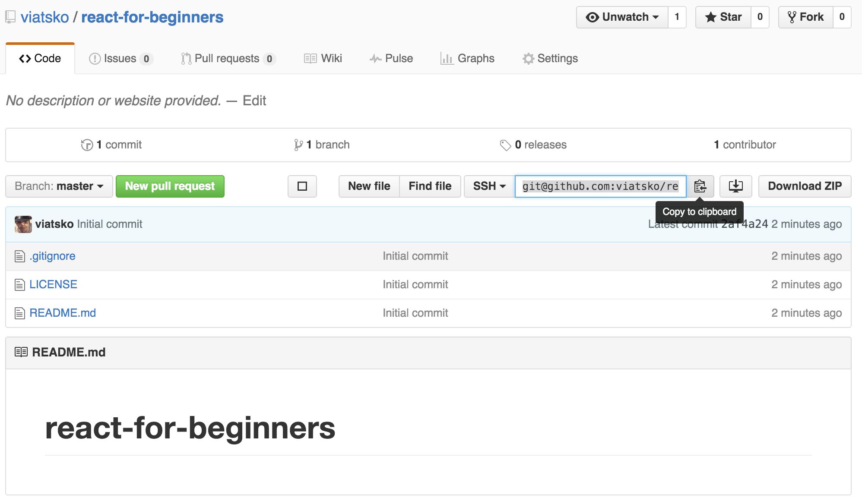Open the forks count 0
The width and height of the screenshot is (862, 504).
[x=842, y=17]
